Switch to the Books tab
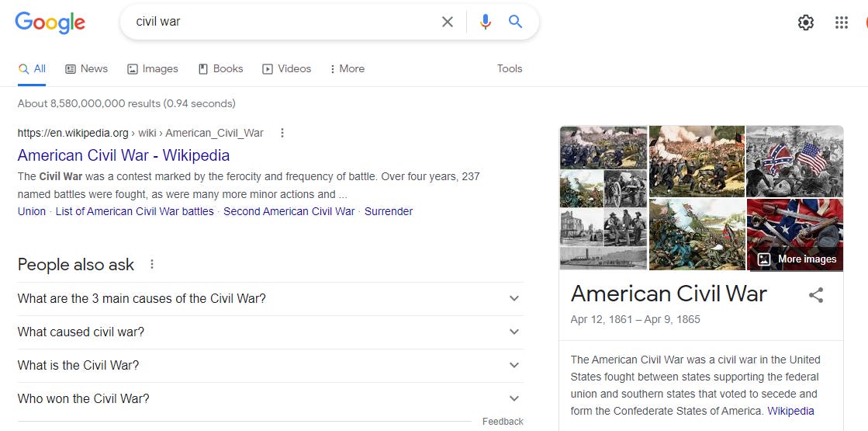This screenshot has height=431, width=868. (221, 68)
